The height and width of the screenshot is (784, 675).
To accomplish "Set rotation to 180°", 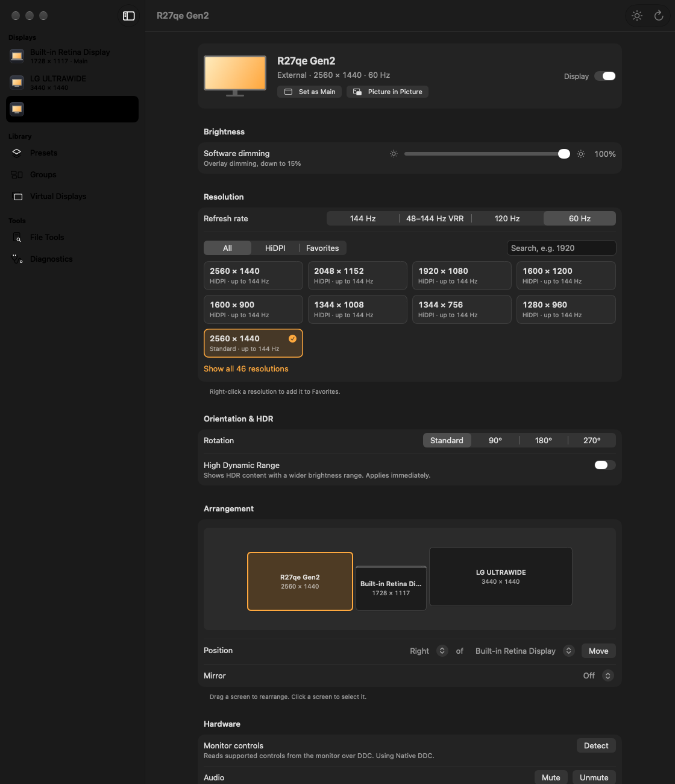I will (x=544, y=440).
